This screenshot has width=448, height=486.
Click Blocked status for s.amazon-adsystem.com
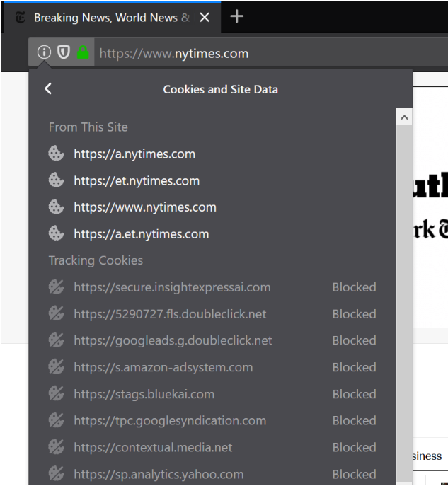354,367
